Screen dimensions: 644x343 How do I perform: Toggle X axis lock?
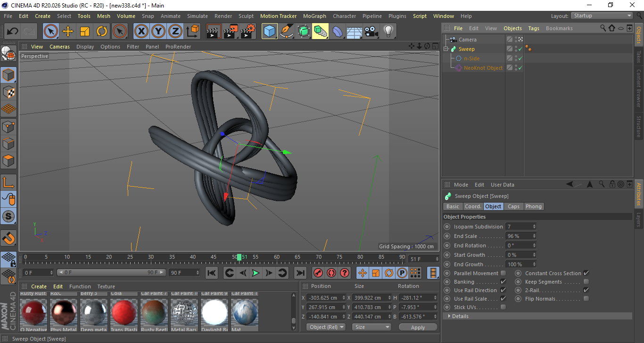coord(141,32)
